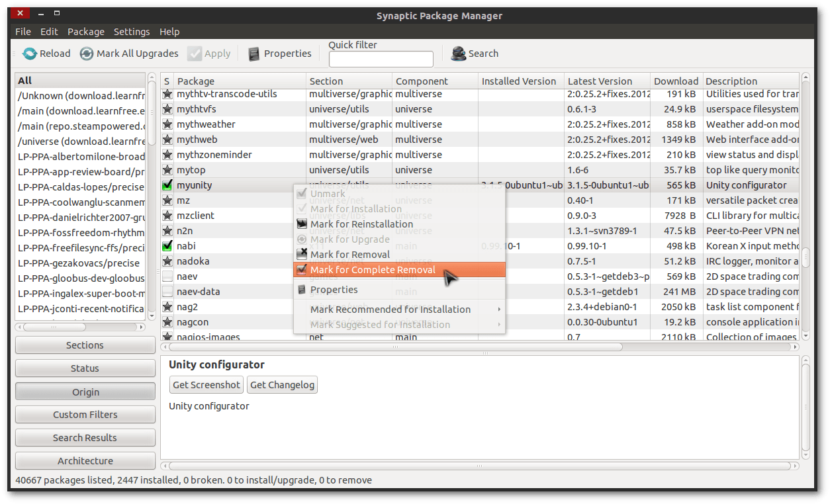
Task: Click the origin list horizontal scrollbar
Action: pos(80,327)
